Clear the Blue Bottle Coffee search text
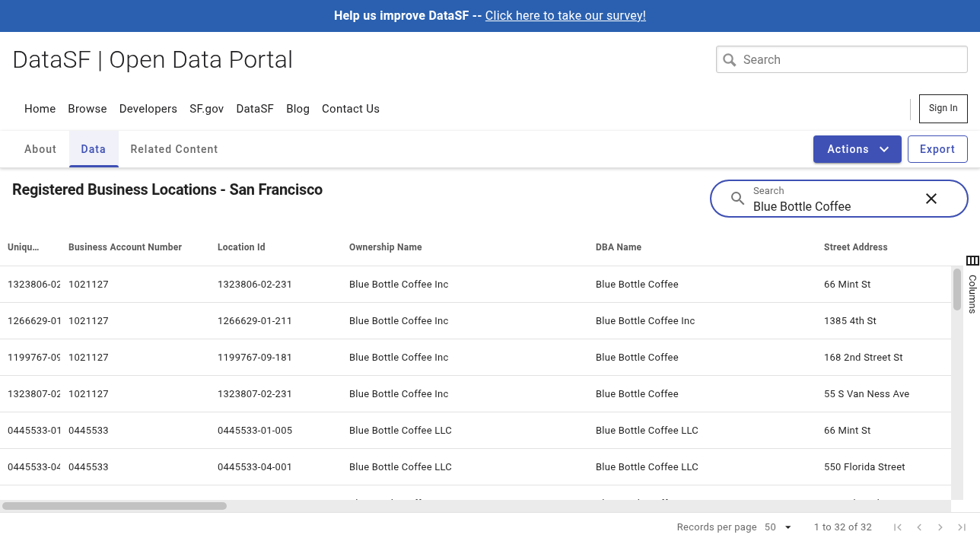Screen dimensions: 980x541 (x=931, y=199)
